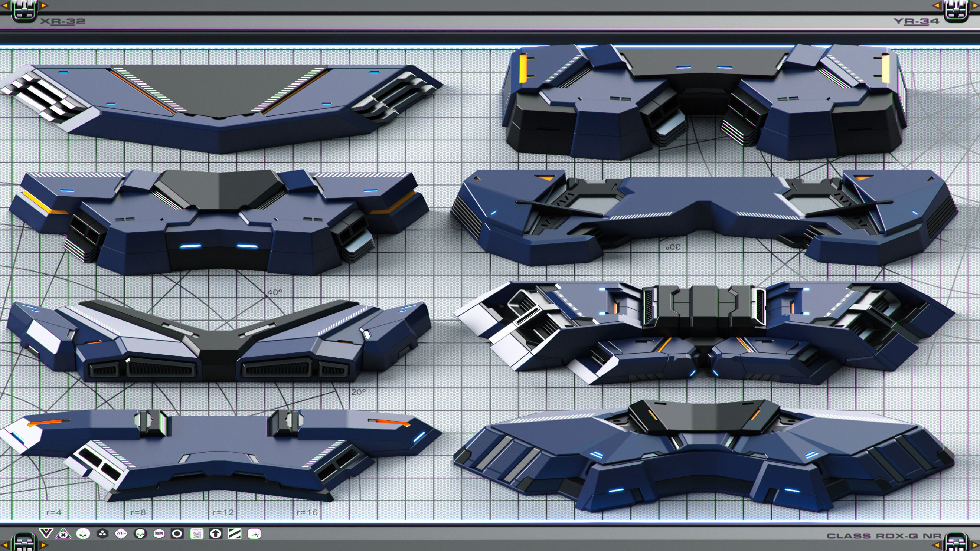Click the black ring square icon
980x551 pixels.
click(x=177, y=534)
